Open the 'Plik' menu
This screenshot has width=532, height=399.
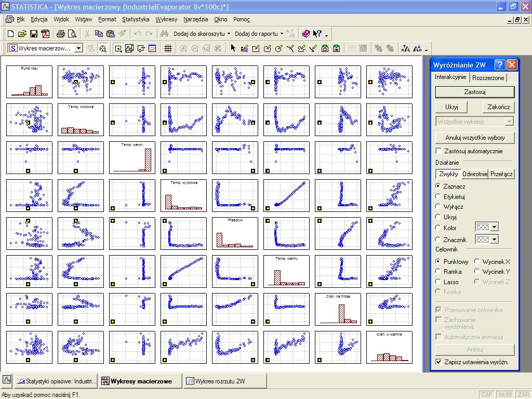(x=21, y=19)
